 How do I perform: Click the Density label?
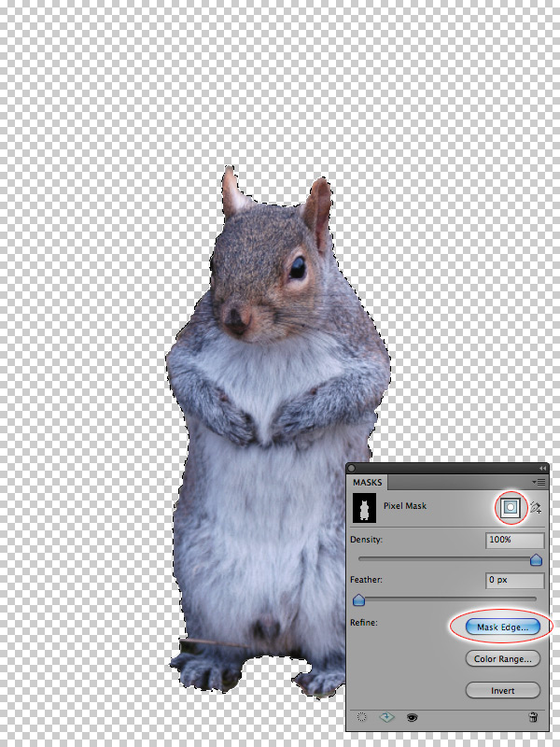point(366,540)
